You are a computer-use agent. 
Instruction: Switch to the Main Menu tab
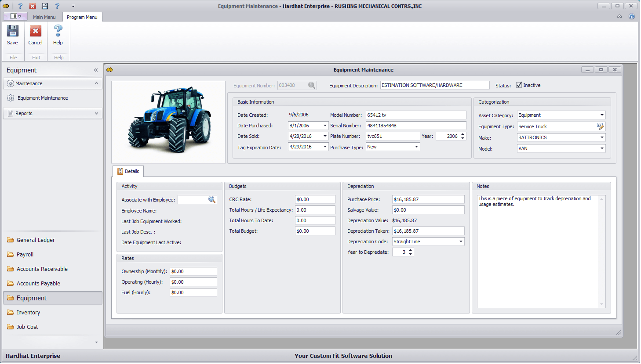click(44, 17)
